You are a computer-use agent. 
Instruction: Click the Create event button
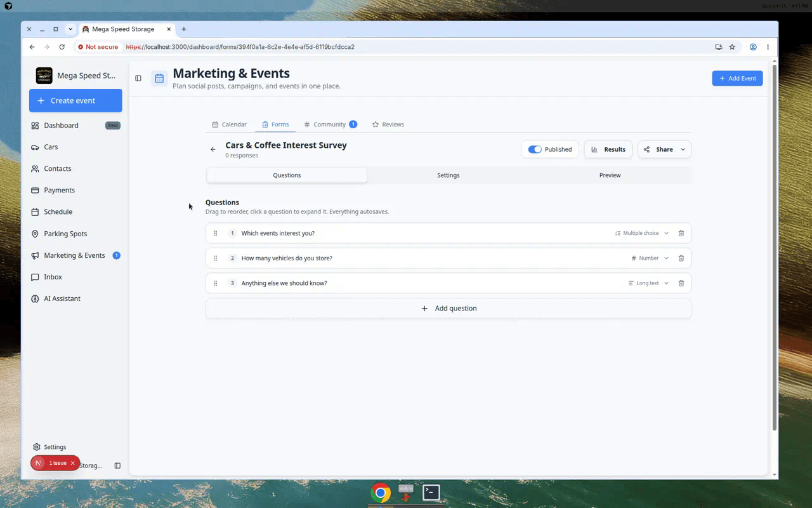point(75,100)
